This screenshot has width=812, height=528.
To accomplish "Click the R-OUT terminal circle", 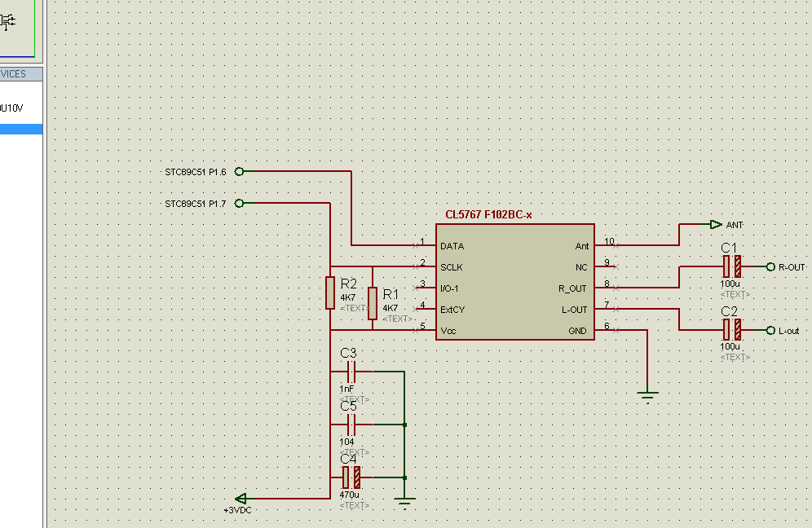I will pos(770,266).
